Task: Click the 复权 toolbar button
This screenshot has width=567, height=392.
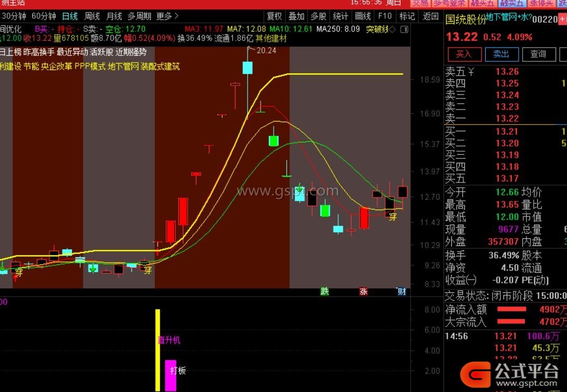Action: coord(274,16)
